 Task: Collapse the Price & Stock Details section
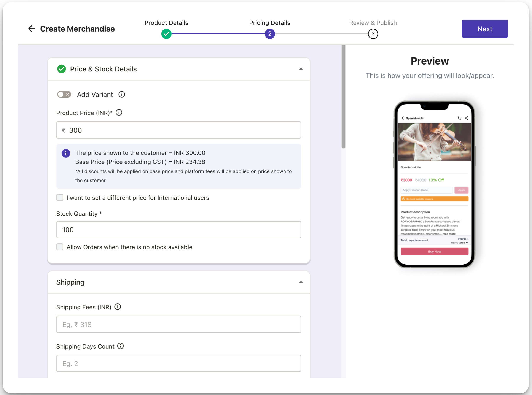pyautogui.click(x=301, y=69)
